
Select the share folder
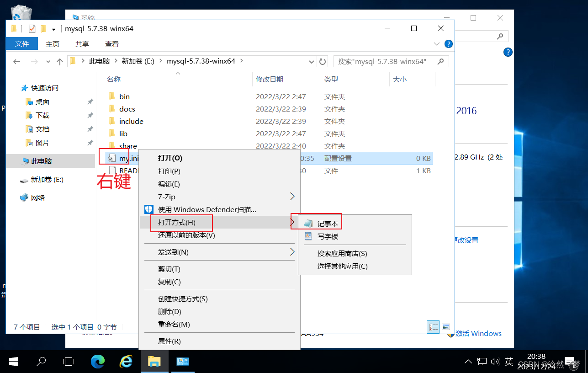(x=128, y=146)
